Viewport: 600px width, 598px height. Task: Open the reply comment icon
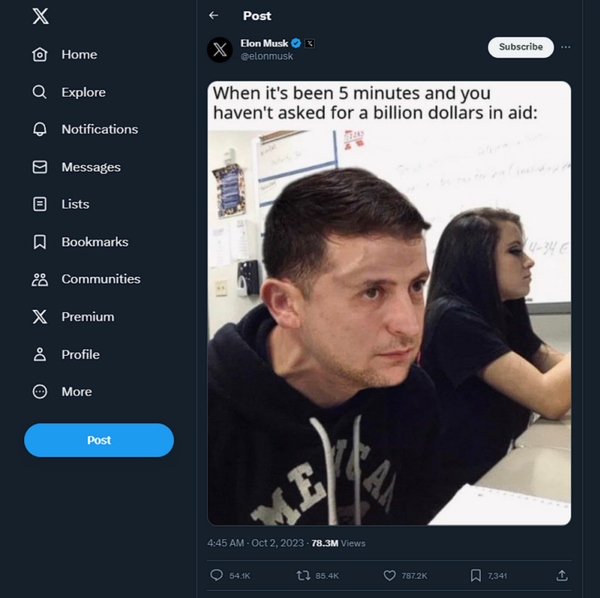217,575
